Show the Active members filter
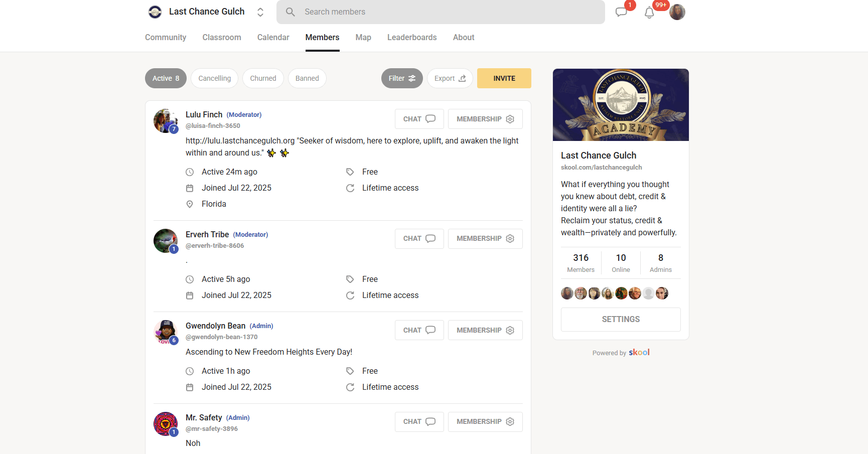This screenshot has width=868, height=454. (x=166, y=78)
